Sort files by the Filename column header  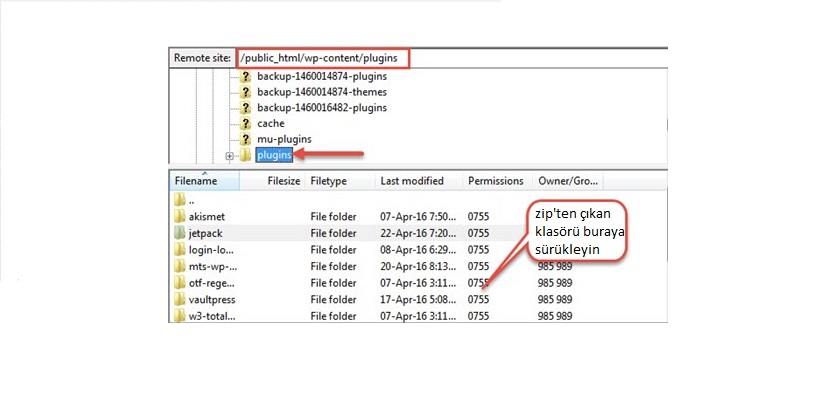[204, 181]
